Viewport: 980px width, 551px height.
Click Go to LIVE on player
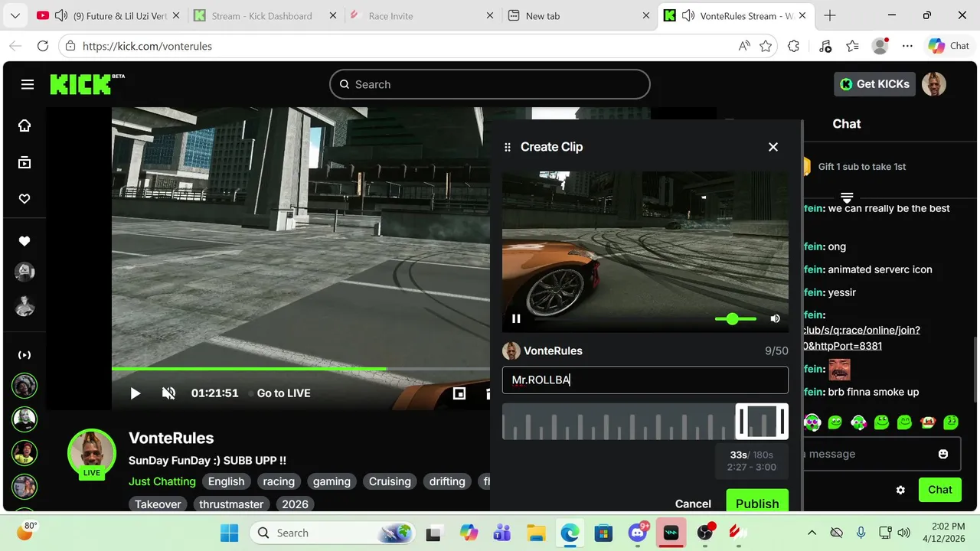[x=283, y=393]
